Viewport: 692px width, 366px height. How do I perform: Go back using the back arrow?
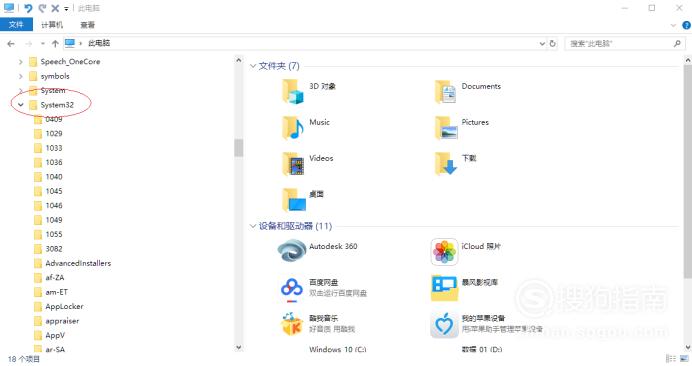(11, 43)
